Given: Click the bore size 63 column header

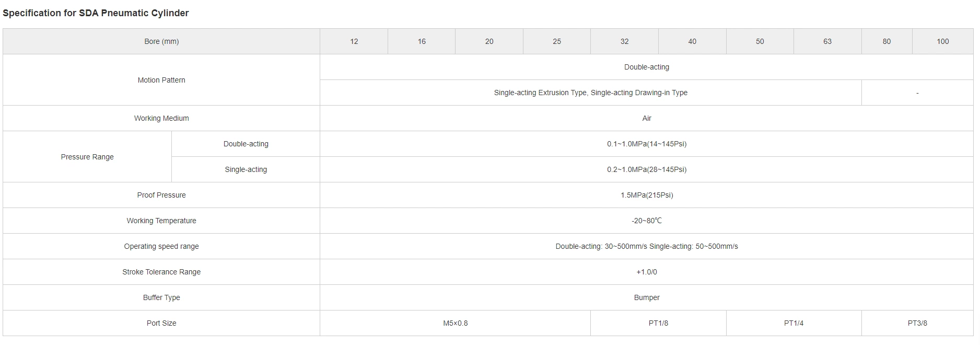Looking at the screenshot, I should (x=827, y=41).
